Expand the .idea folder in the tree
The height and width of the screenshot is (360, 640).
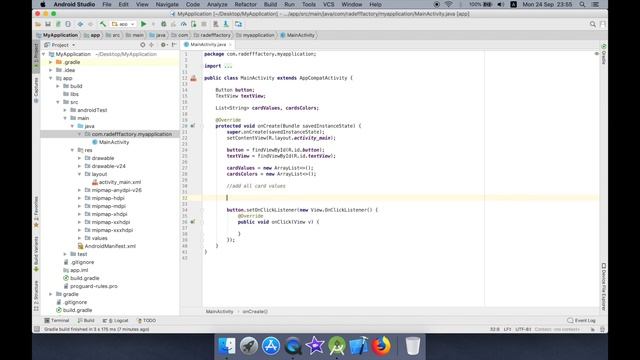point(51,70)
